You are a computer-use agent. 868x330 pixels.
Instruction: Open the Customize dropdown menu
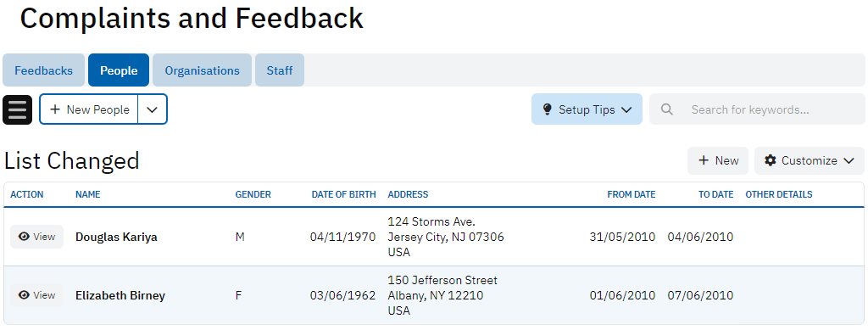[x=810, y=160]
